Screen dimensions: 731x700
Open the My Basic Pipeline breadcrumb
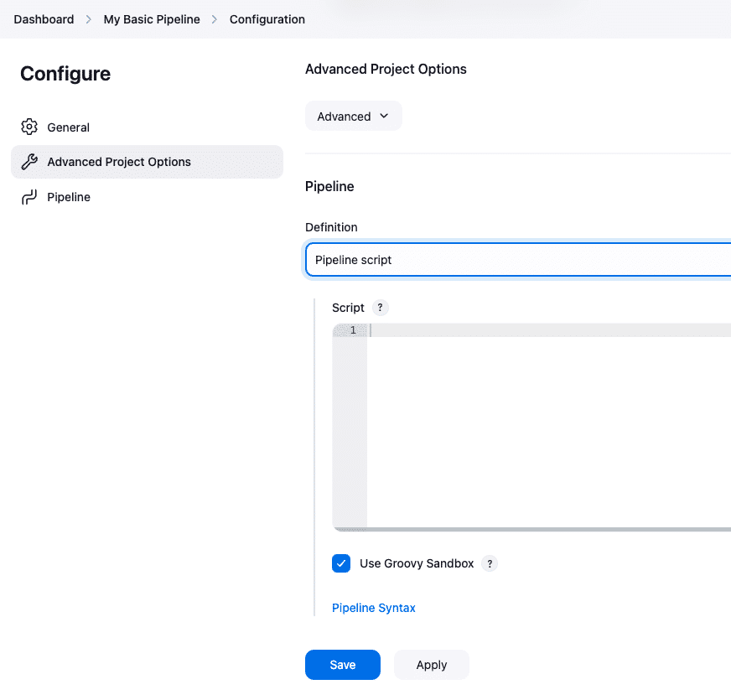point(152,19)
